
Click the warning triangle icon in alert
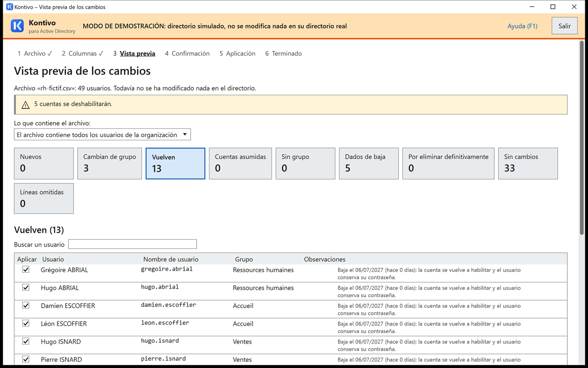[x=25, y=105]
